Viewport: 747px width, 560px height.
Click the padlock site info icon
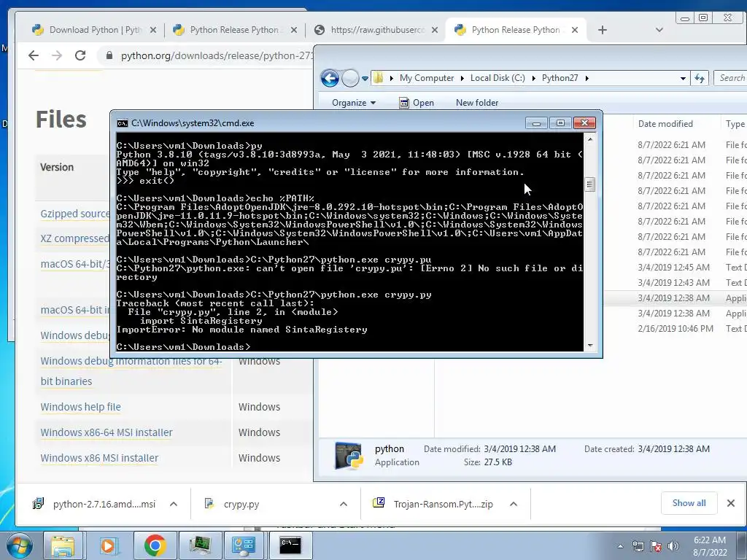(x=109, y=55)
